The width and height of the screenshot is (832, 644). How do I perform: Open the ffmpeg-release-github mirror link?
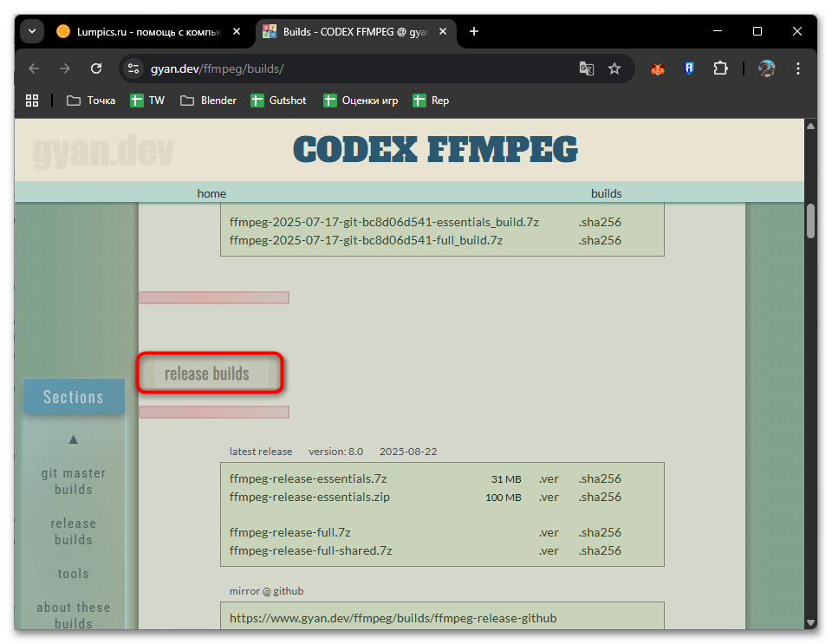click(x=394, y=617)
